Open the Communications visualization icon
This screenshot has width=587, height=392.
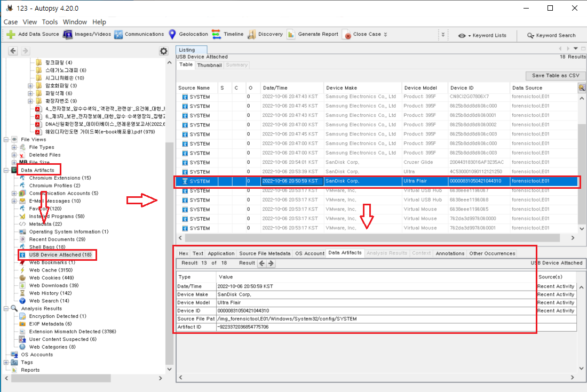pos(118,35)
